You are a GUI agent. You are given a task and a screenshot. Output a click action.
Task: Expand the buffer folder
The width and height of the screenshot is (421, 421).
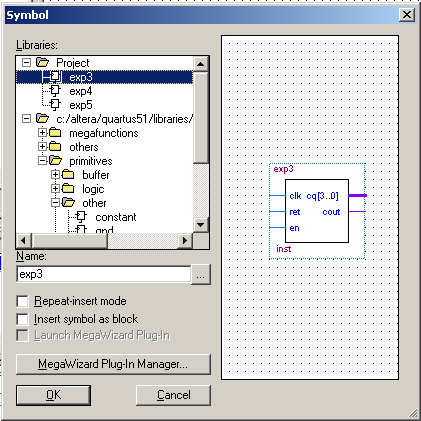click(x=55, y=174)
